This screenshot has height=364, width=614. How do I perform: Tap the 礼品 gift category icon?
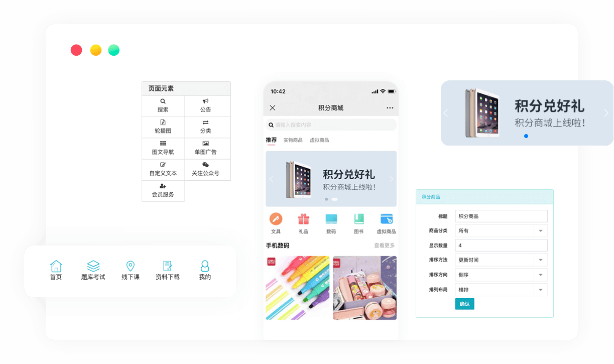(303, 219)
